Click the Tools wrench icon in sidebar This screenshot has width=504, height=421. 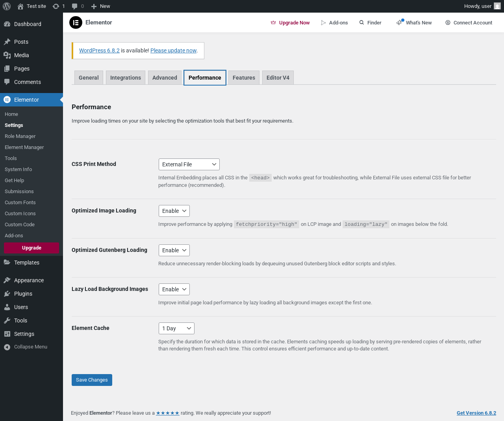[x=7, y=320]
